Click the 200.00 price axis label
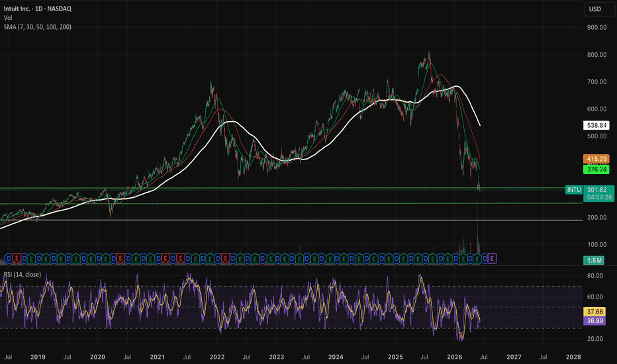The height and width of the screenshot is (364, 617). 596,217
